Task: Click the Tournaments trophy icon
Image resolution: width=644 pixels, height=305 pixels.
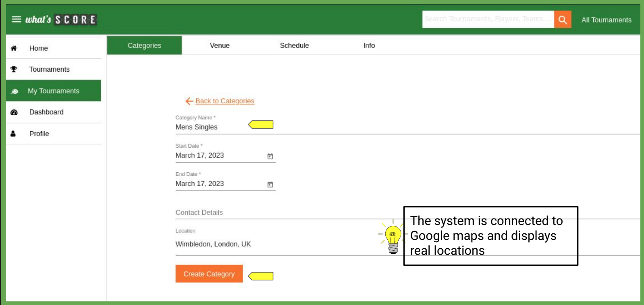Action: coord(14,69)
